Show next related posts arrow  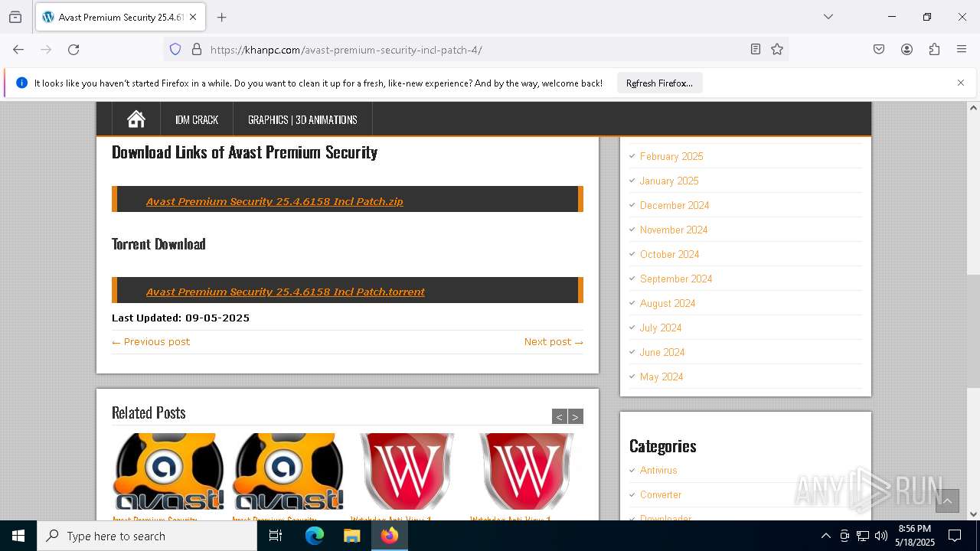click(576, 416)
